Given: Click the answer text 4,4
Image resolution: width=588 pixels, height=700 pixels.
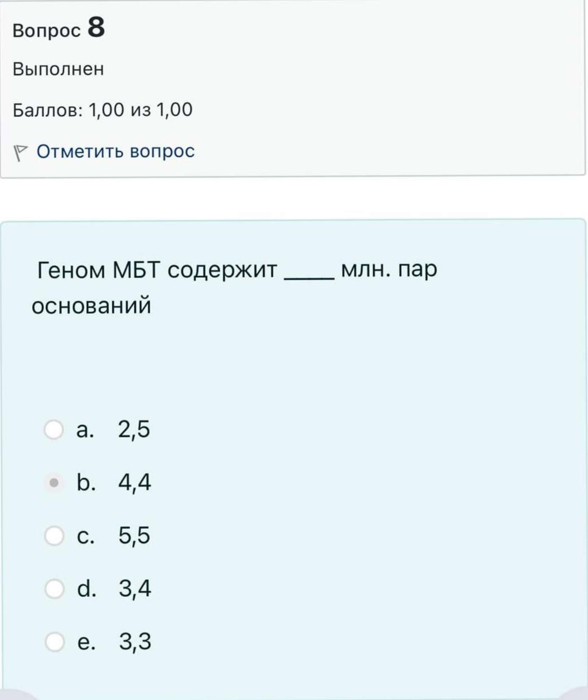Looking at the screenshot, I should 134,482.
